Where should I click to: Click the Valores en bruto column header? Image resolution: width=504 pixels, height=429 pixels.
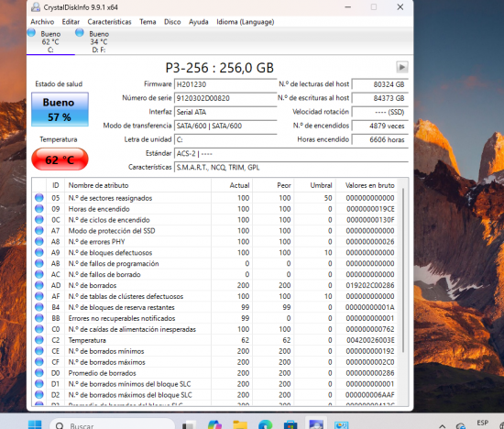(x=367, y=185)
